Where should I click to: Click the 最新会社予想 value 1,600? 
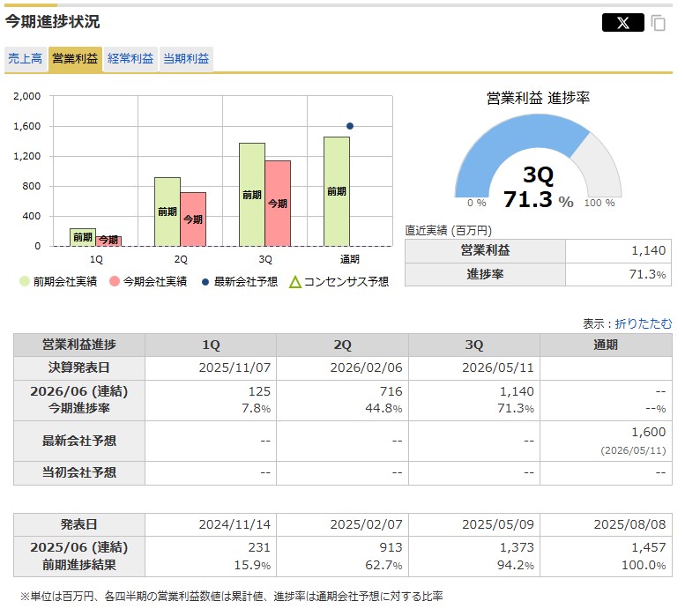click(648, 432)
